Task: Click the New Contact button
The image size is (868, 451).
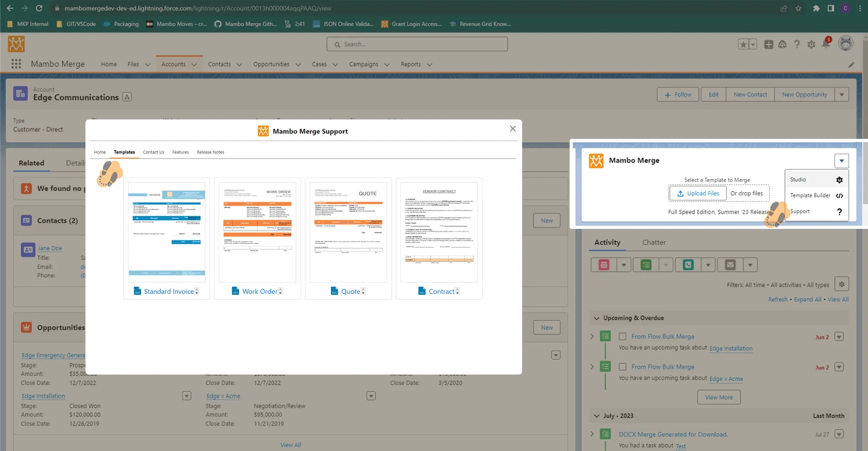Action: pyautogui.click(x=750, y=95)
